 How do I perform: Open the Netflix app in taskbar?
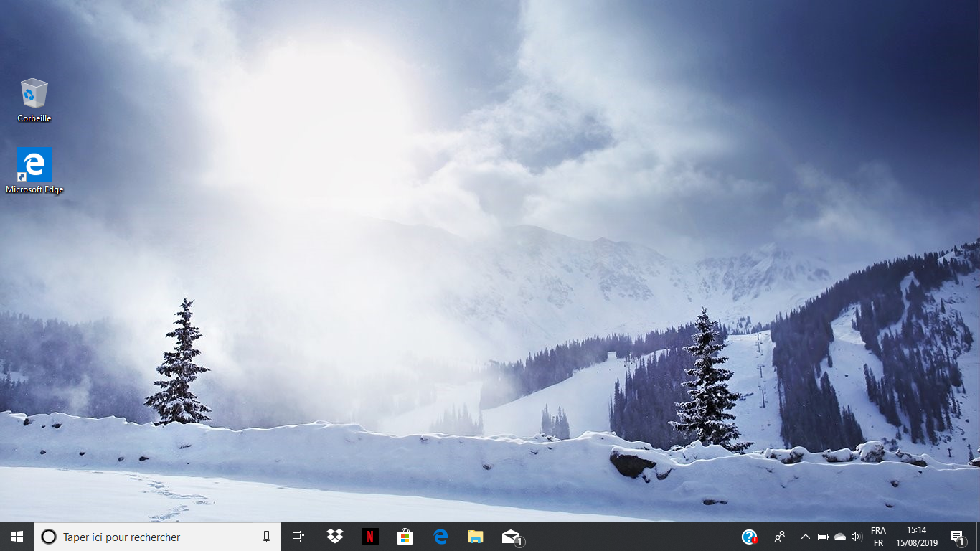369,537
